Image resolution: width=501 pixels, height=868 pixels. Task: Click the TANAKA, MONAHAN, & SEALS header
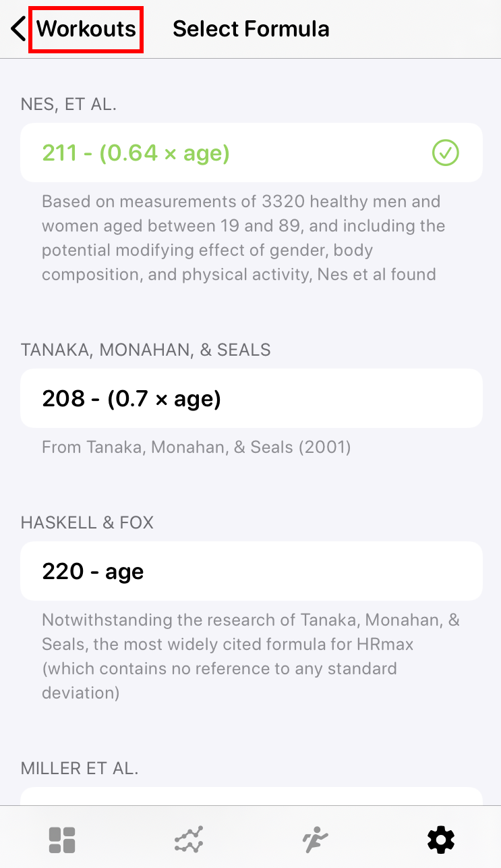click(x=146, y=350)
